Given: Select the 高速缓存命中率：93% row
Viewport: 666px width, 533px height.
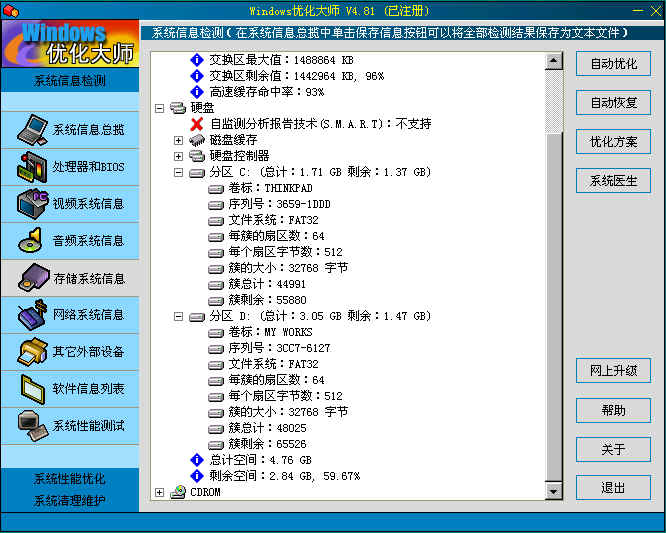Looking at the screenshot, I should point(267,92).
